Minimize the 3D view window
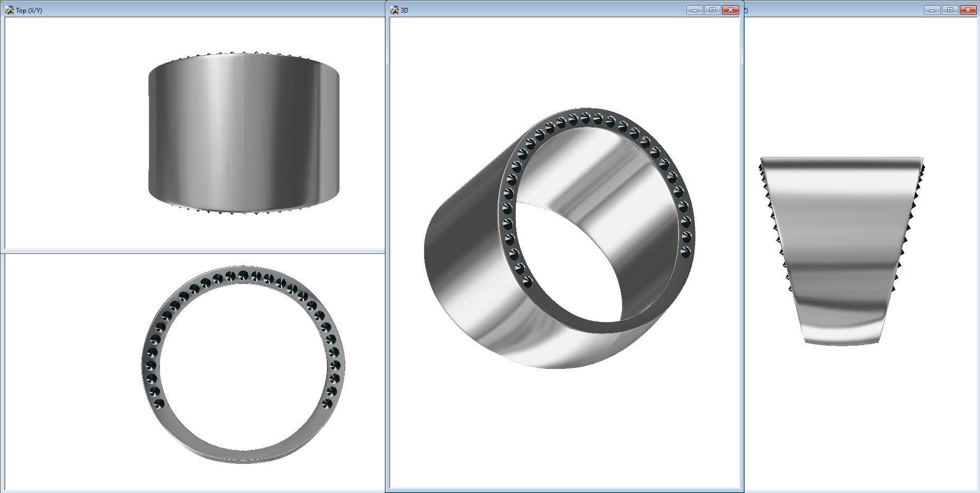 694,10
